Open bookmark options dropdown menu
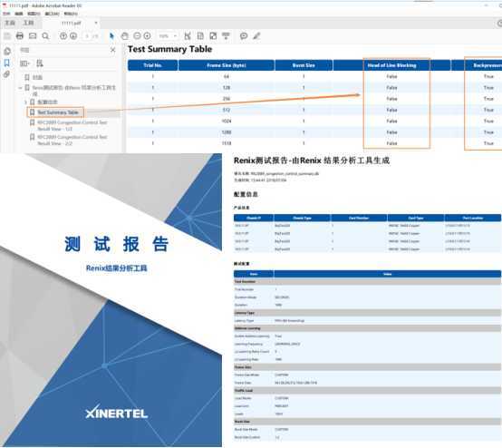 coord(24,63)
